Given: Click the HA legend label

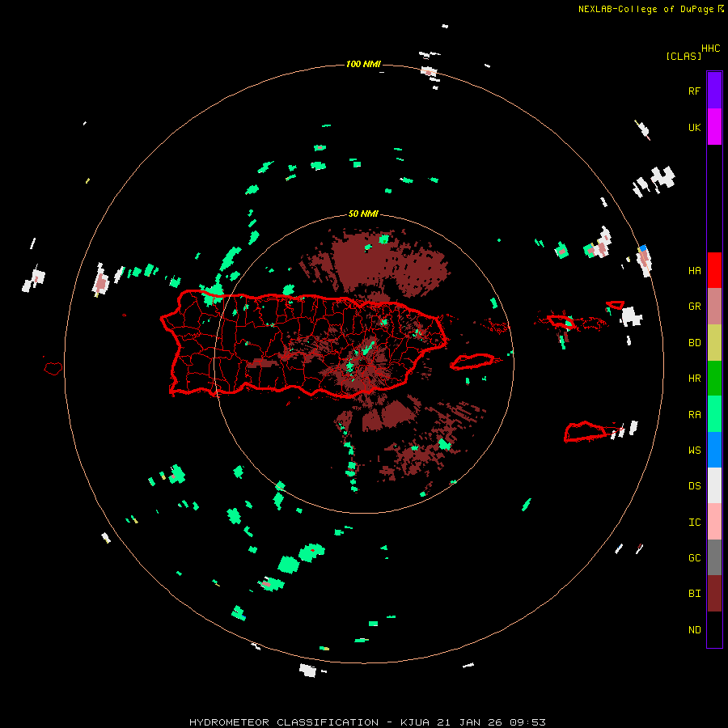Looking at the screenshot, I should click(694, 271).
